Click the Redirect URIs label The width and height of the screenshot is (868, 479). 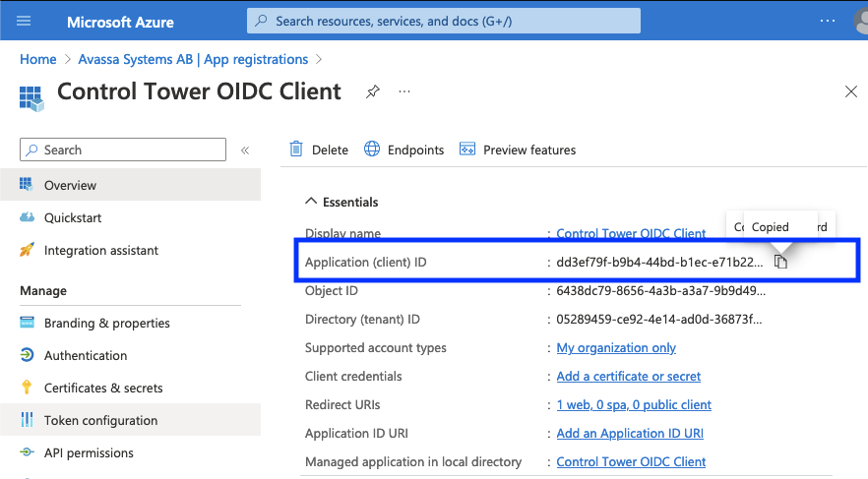click(x=342, y=405)
